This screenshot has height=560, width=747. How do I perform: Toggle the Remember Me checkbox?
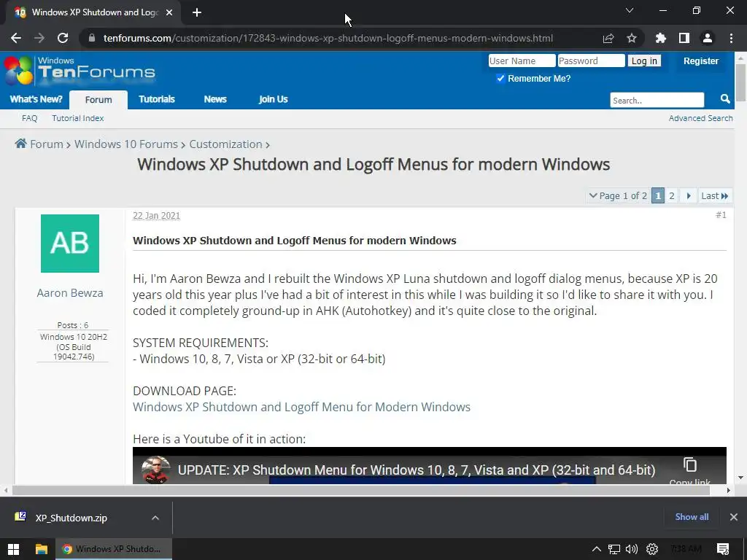pyautogui.click(x=500, y=78)
